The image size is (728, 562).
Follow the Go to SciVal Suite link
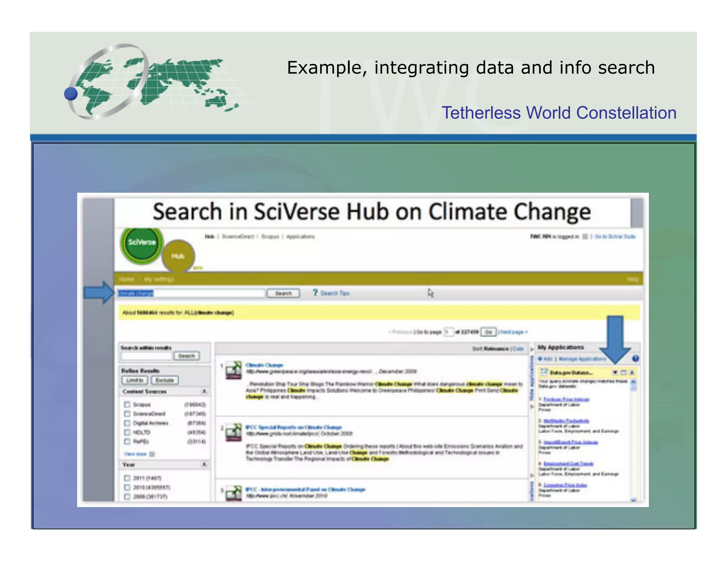(615, 236)
